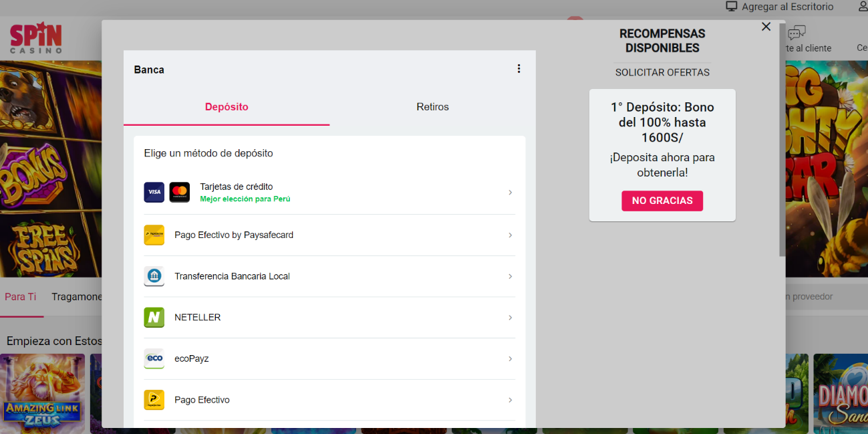This screenshot has width=868, height=434.
Task: Click the Mastercard logo icon
Action: 180,192
